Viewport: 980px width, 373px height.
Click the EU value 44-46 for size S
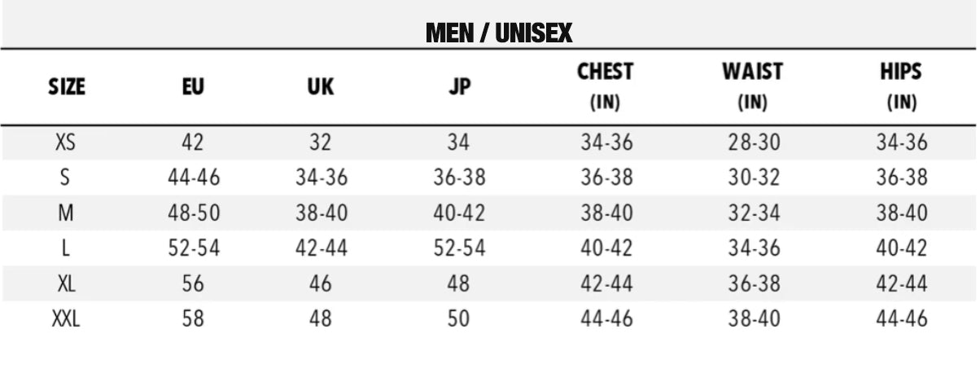(194, 178)
